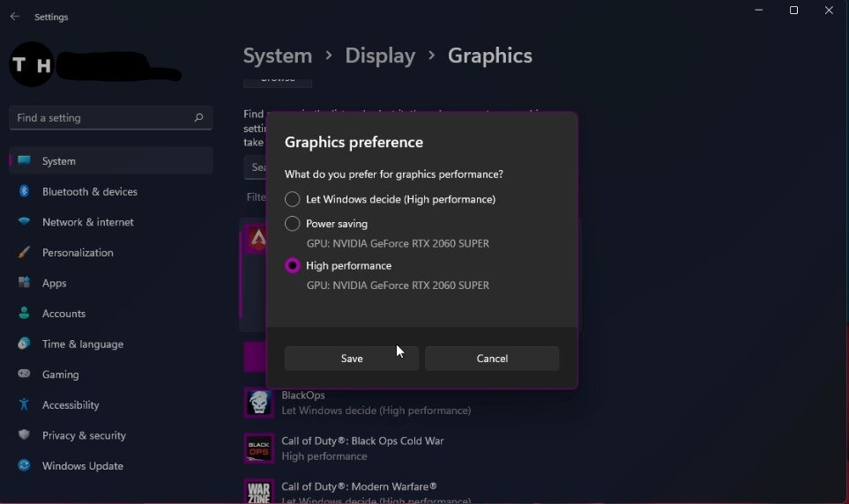Image resolution: width=849 pixels, height=504 pixels.
Task: Click the Time & language globe icon
Action: [x=24, y=344]
